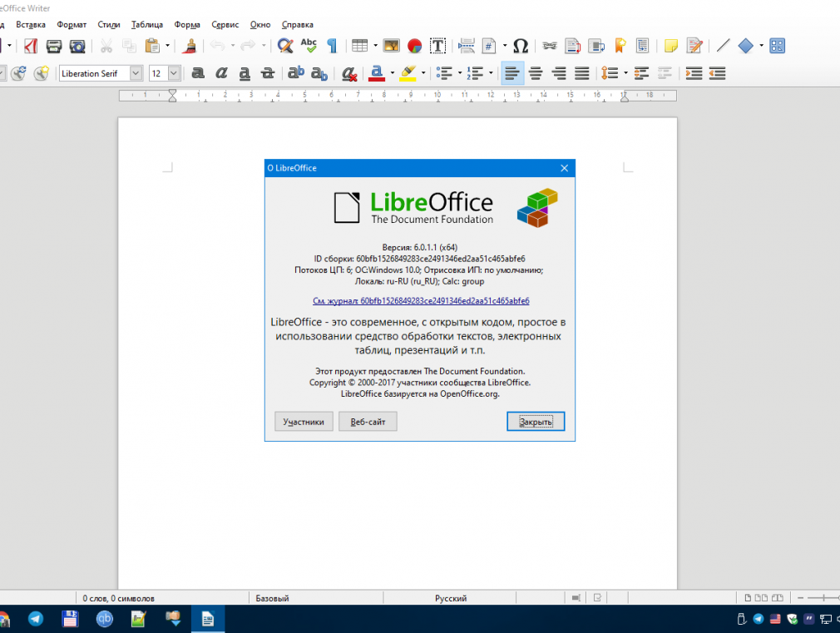Open the bullet list style dropdown arrow

pos(460,73)
